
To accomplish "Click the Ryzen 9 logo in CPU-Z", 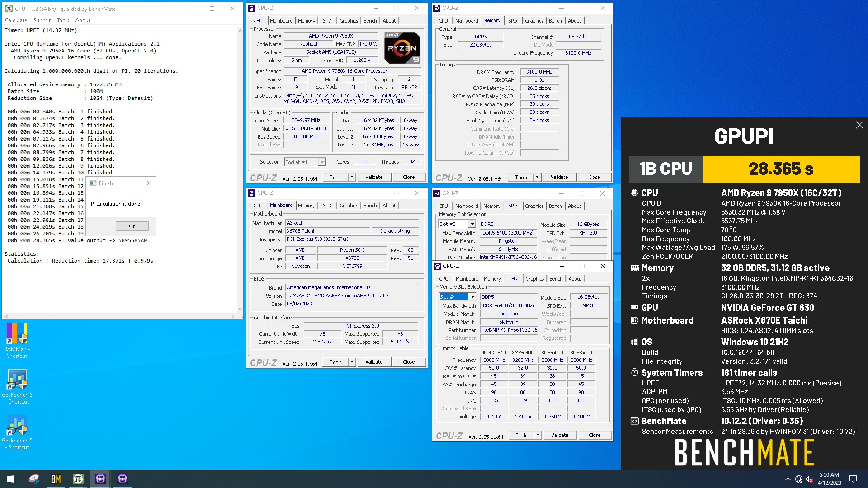I will pyautogui.click(x=401, y=48).
